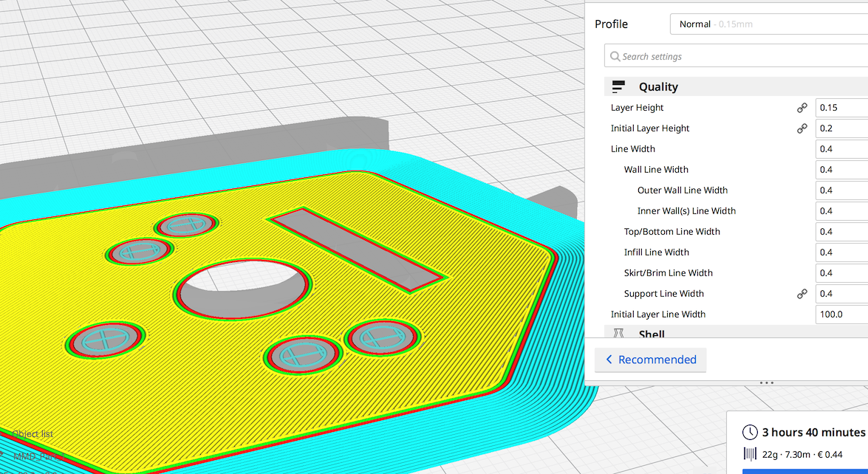Edit the Outer Wall Line Width value
The height and width of the screenshot is (474, 868).
point(841,190)
